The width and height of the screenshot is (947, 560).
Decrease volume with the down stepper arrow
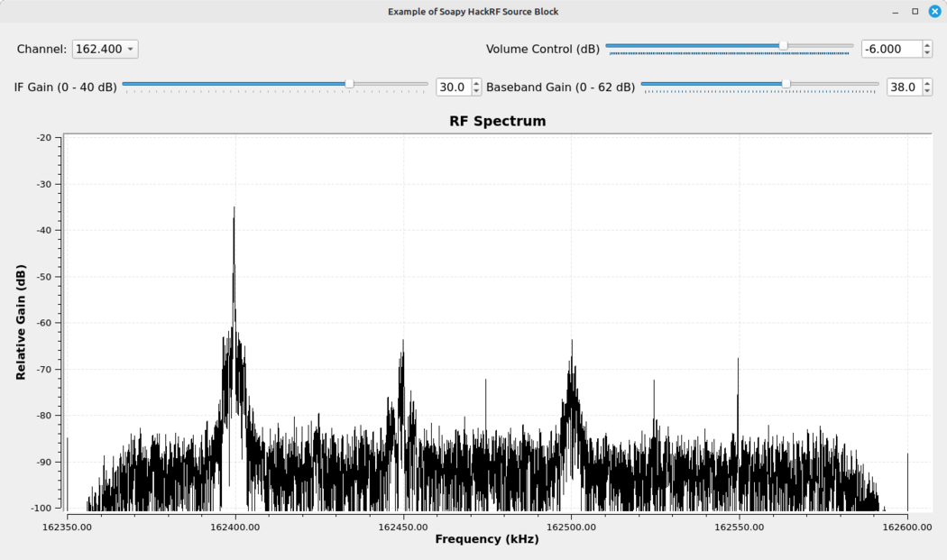(x=927, y=53)
